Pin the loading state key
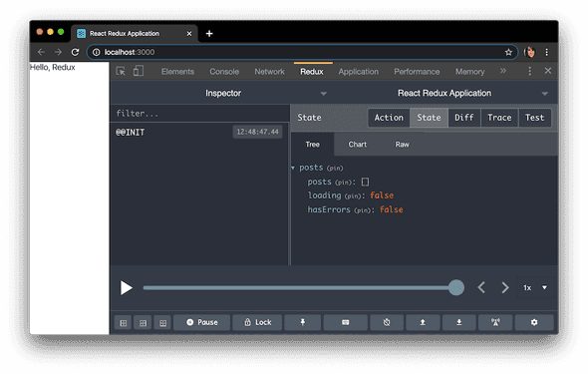The height and width of the screenshot is (374, 588). click(x=354, y=196)
